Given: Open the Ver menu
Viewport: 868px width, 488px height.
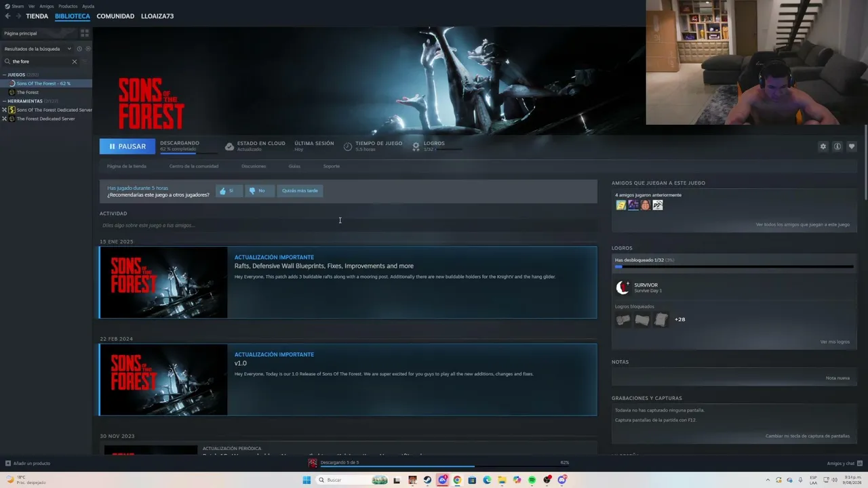Looking at the screenshot, I should (31, 6).
